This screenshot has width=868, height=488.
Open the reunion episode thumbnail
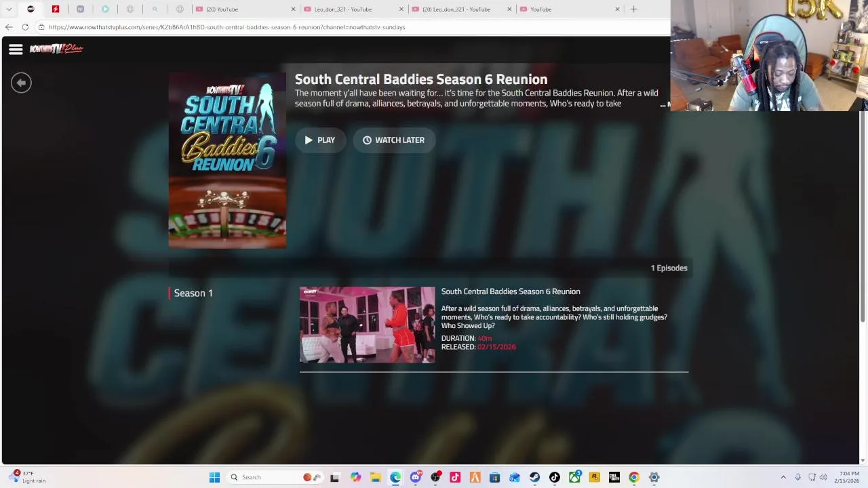pyautogui.click(x=367, y=325)
